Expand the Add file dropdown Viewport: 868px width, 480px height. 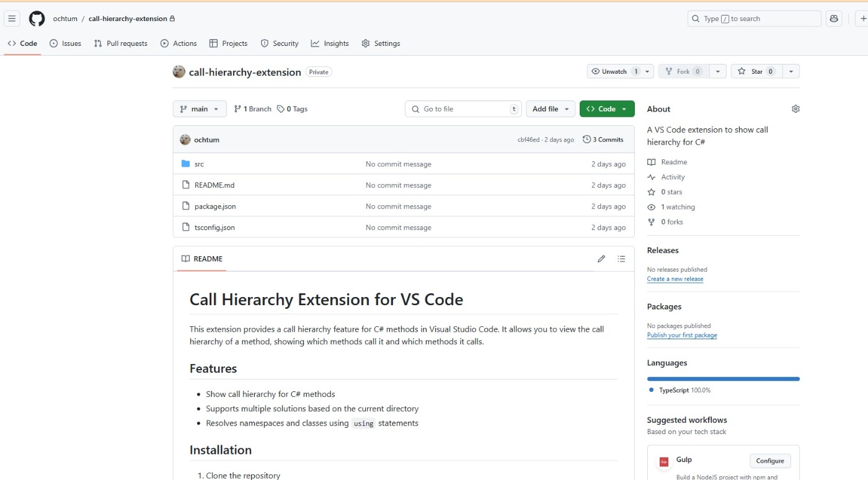pos(551,109)
